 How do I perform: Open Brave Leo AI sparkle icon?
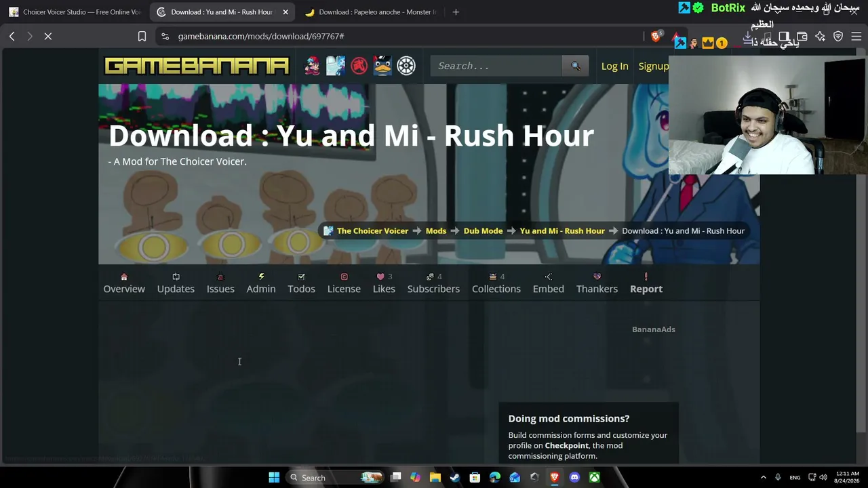click(x=820, y=36)
